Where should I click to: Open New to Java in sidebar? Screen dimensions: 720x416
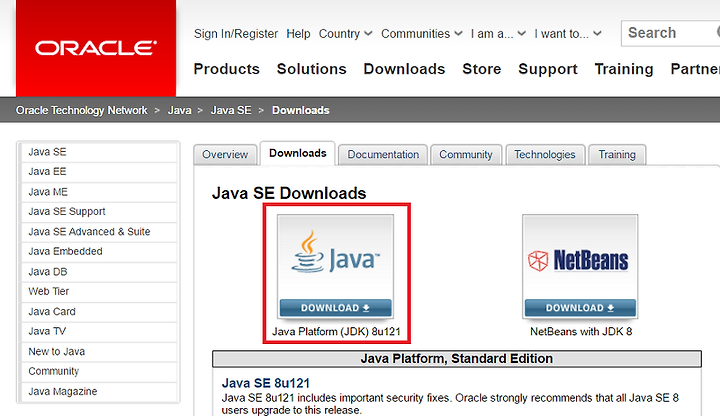pyautogui.click(x=99, y=352)
